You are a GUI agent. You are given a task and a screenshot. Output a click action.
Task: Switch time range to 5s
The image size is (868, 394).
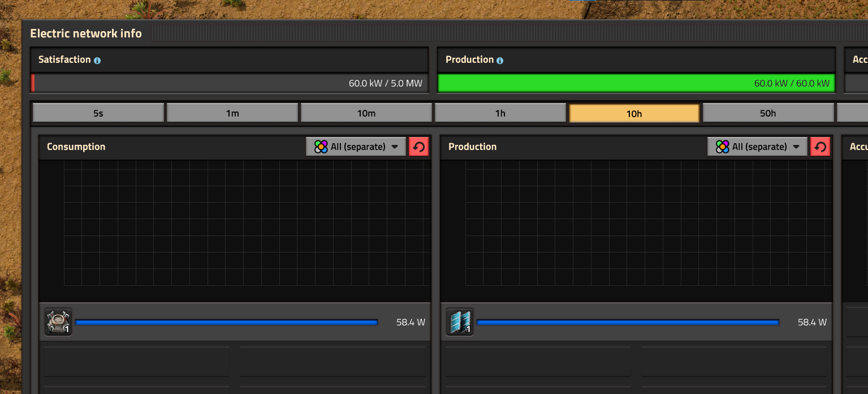pos(98,113)
